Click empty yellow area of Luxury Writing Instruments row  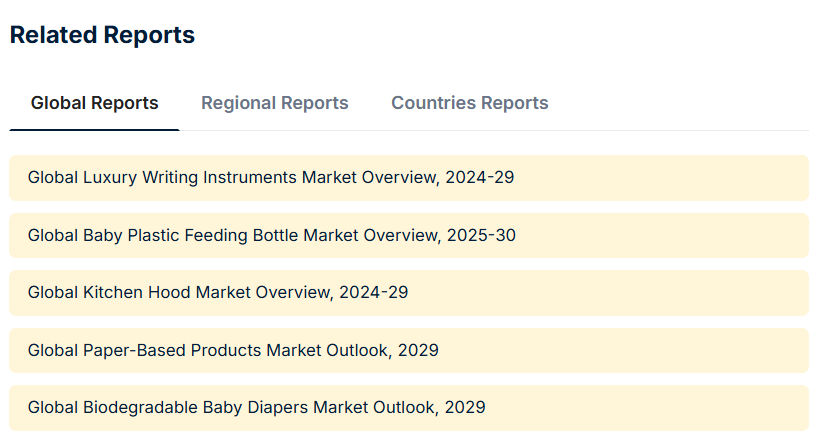point(658,178)
